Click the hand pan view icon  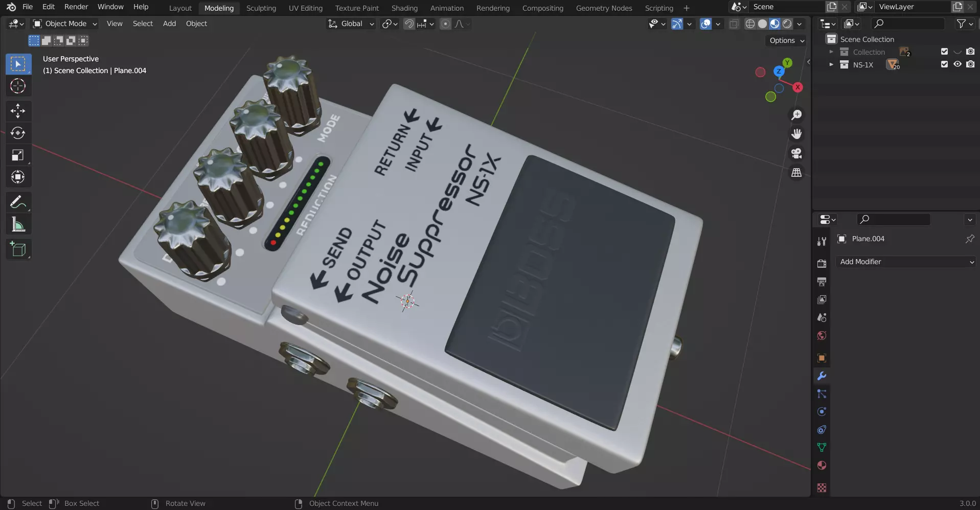coord(796,134)
